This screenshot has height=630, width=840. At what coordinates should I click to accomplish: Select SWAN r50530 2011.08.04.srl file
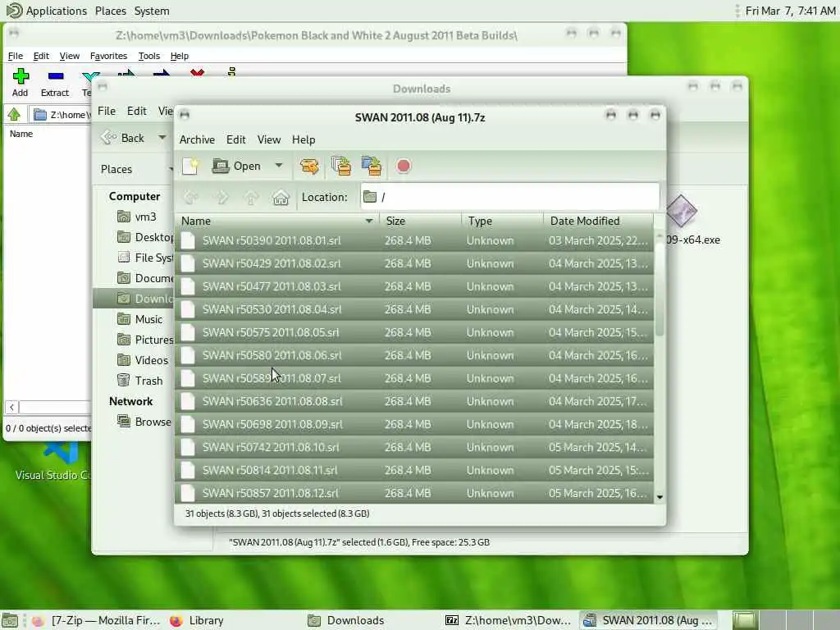[x=414, y=309]
